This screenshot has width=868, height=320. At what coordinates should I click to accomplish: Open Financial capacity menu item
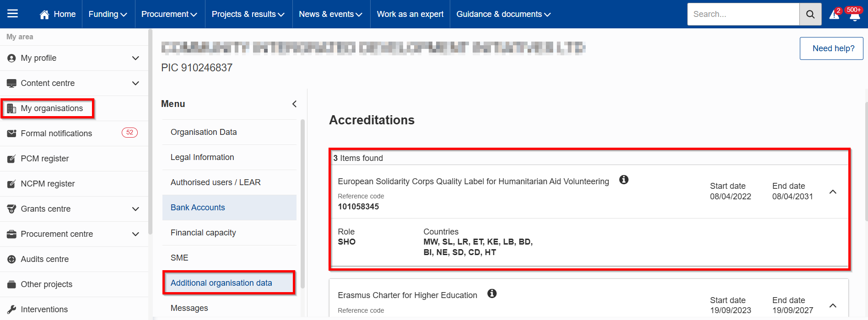229,233
